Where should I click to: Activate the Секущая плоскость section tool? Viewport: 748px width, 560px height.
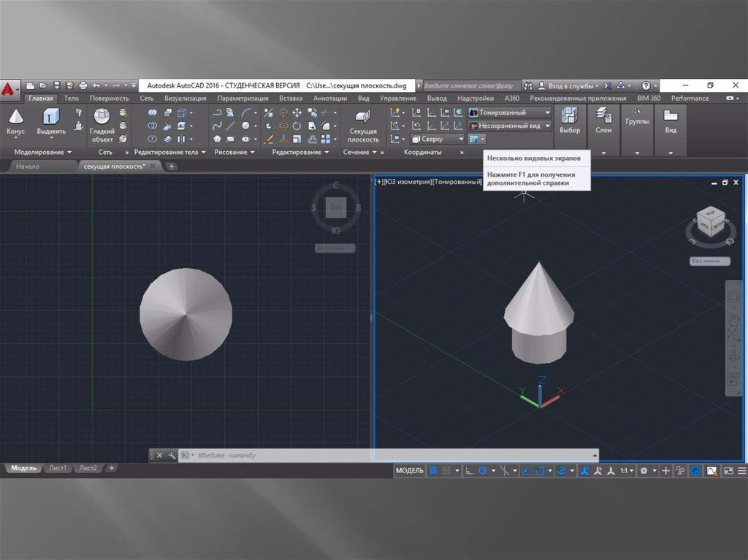[362, 124]
